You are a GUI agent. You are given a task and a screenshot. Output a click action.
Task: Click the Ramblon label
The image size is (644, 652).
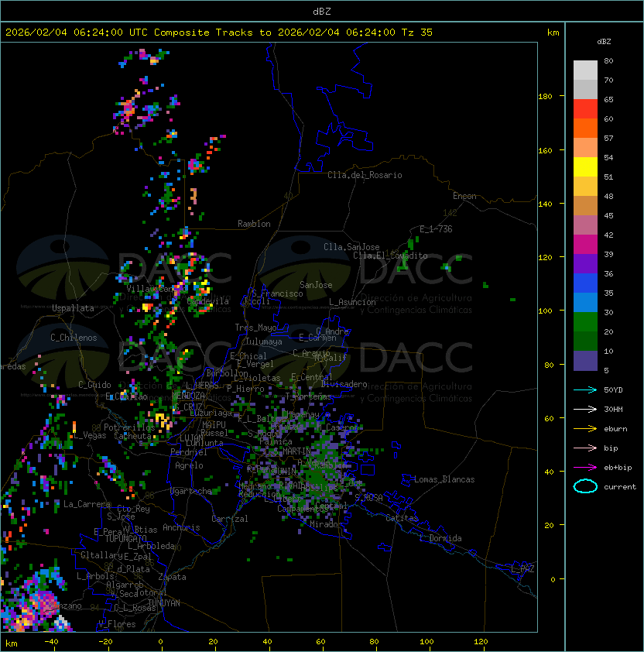click(x=254, y=224)
